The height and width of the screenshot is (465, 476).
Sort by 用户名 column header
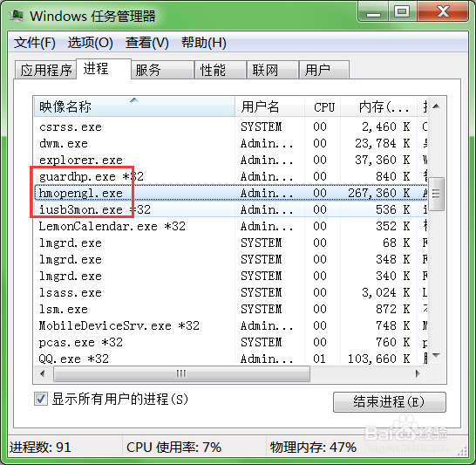pyautogui.click(x=269, y=106)
